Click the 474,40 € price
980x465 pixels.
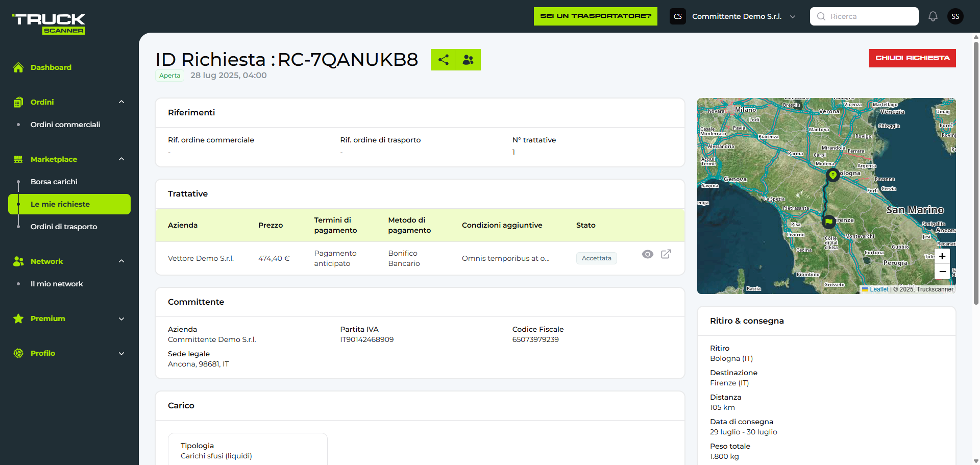[274, 258]
